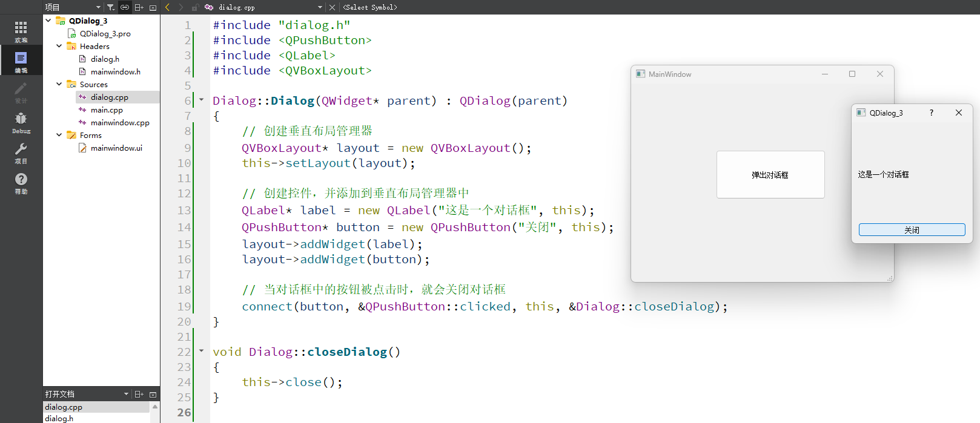Click the QDialog_3 title bar icon

(x=861, y=113)
